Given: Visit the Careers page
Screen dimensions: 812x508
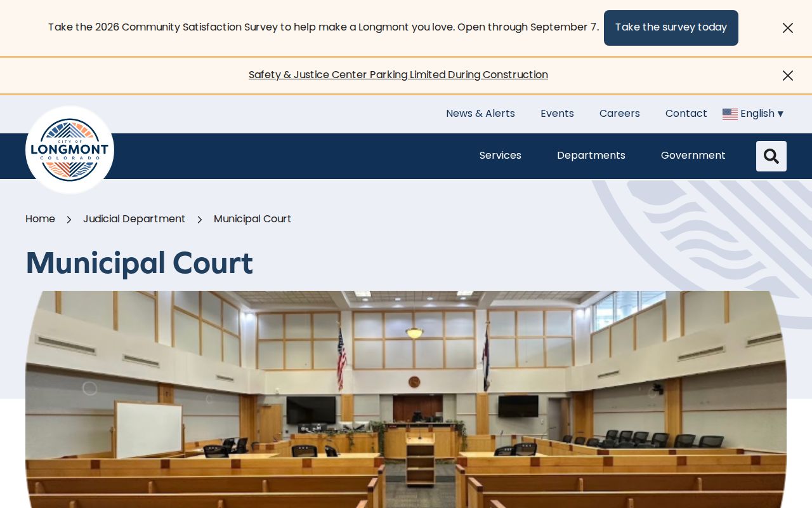Looking at the screenshot, I should pos(620,114).
